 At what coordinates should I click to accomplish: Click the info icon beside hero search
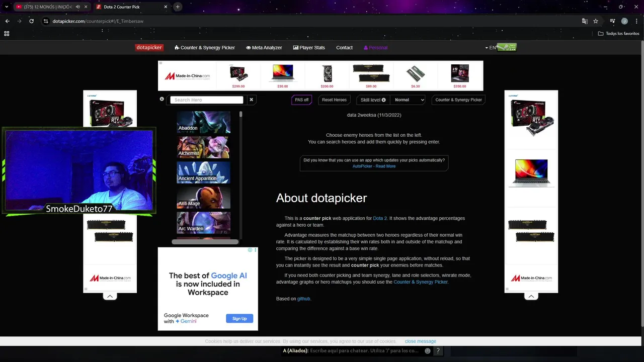(x=162, y=99)
